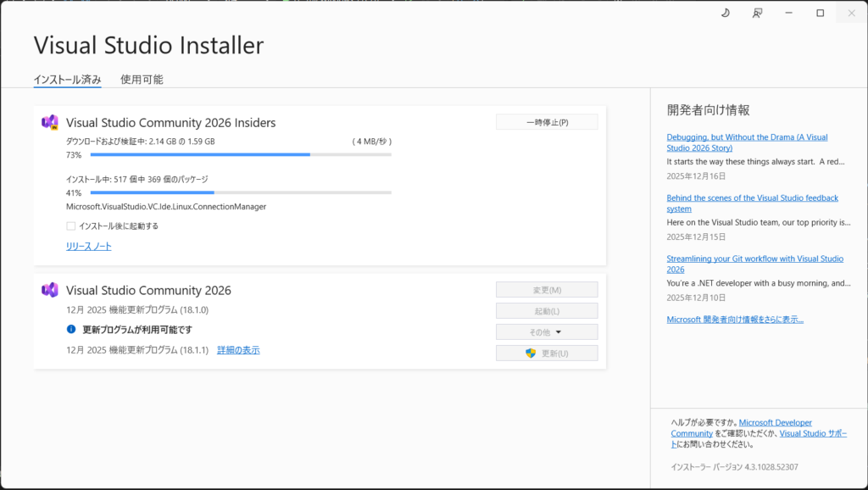This screenshot has height=490, width=868.
Task: Minimize the Visual Studio Installer window
Action: pyautogui.click(x=788, y=13)
